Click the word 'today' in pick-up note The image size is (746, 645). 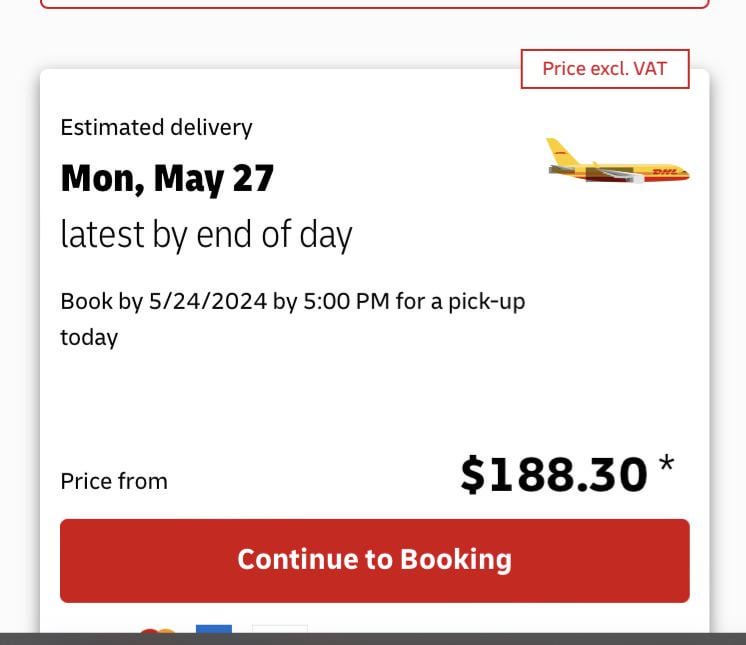pyautogui.click(x=89, y=337)
